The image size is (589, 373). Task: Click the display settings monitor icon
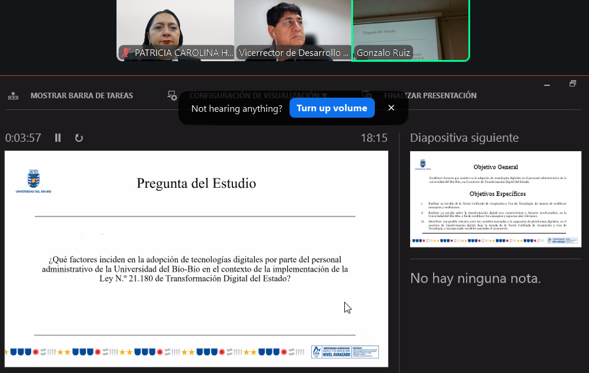(x=172, y=95)
